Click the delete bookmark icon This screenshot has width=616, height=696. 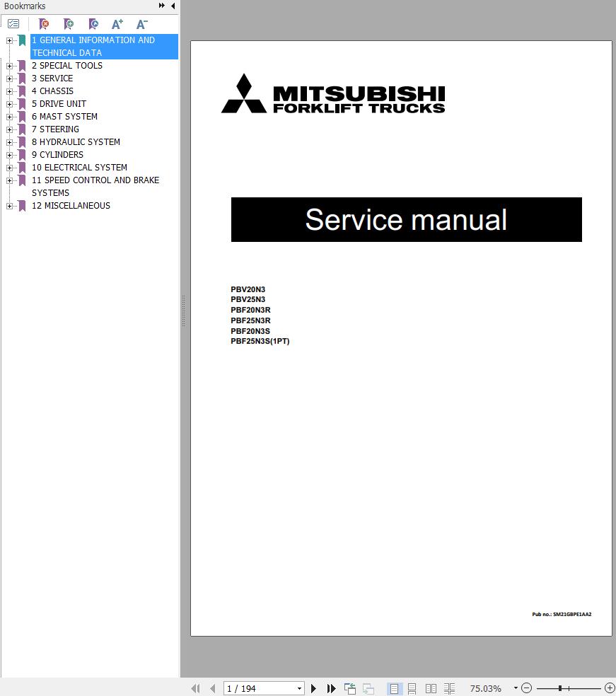click(x=43, y=24)
